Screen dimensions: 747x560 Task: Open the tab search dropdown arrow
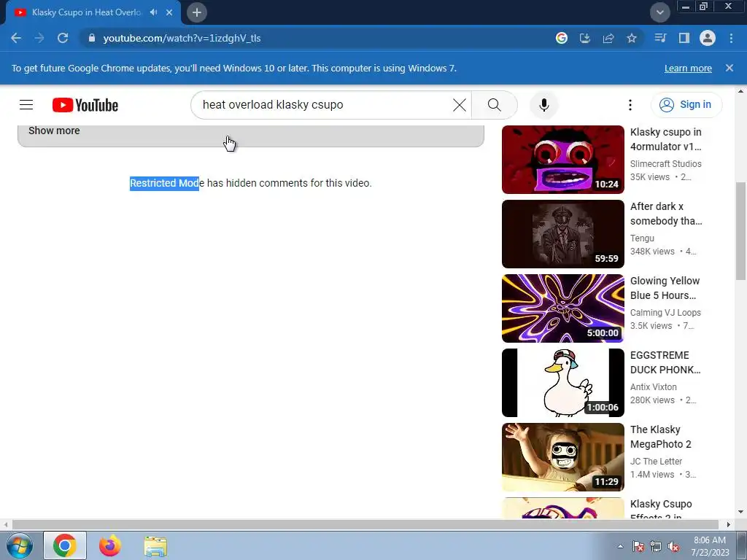point(659,12)
